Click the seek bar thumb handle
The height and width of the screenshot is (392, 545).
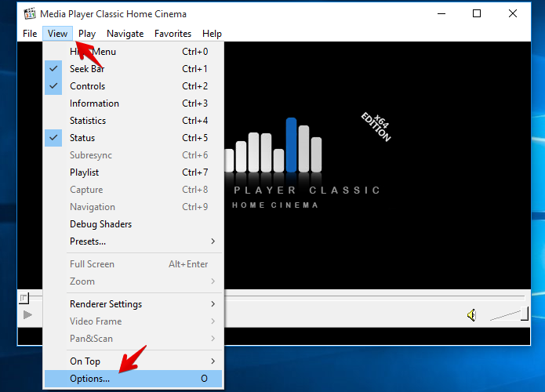pyautogui.click(x=24, y=298)
